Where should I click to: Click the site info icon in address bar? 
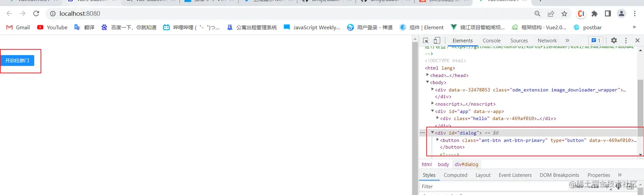point(53,14)
